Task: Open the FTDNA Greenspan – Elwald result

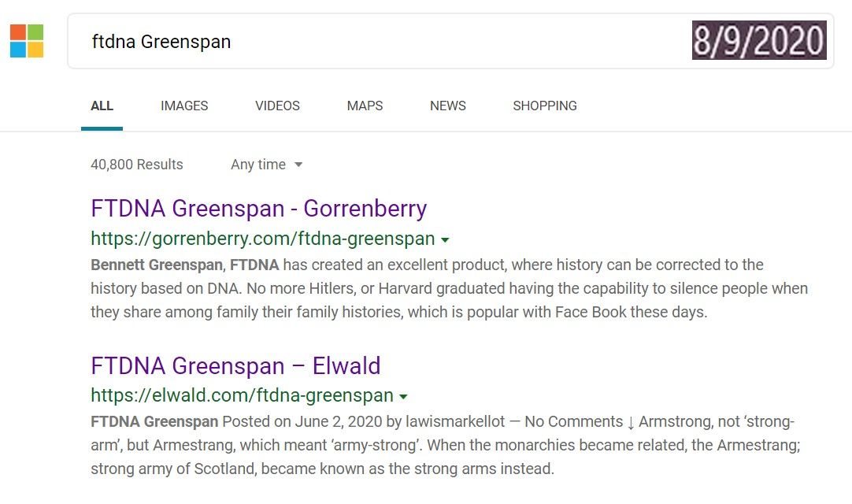Action: click(x=235, y=366)
